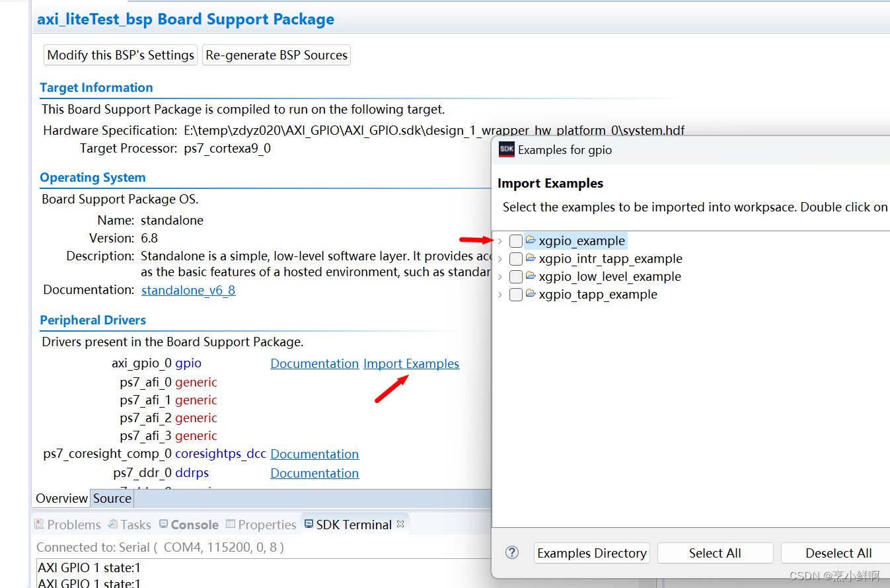Open the Tasks tab

(130, 525)
